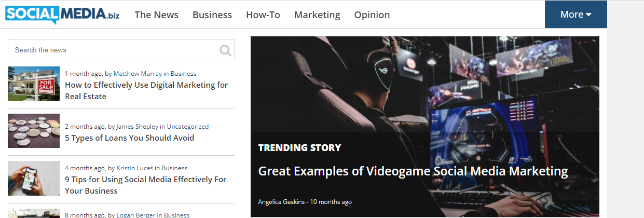Screen dimensions: 644x218
Task: Read How to Effectively Use Digital Marketing article
Action: click(x=146, y=90)
